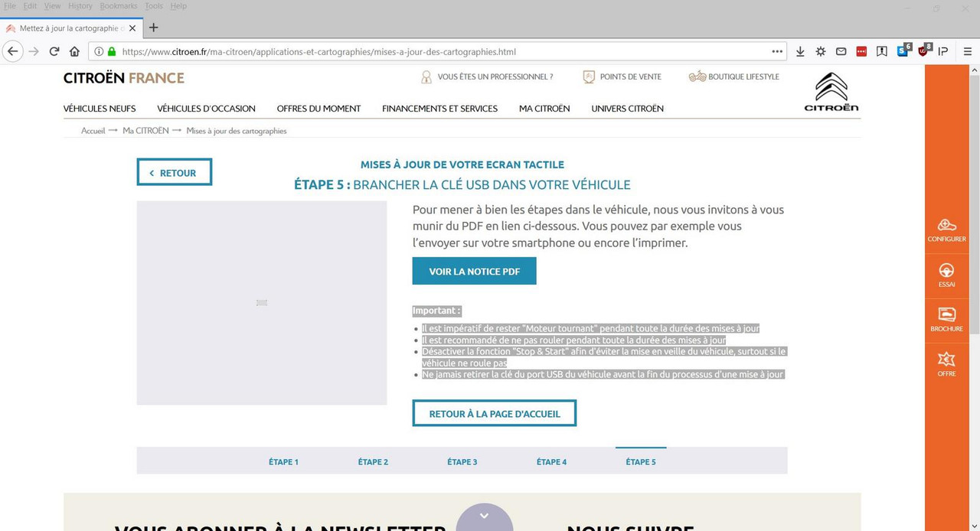The image size is (980, 531).
Task: Open Univers Citroën navigation menu
Action: click(x=627, y=109)
